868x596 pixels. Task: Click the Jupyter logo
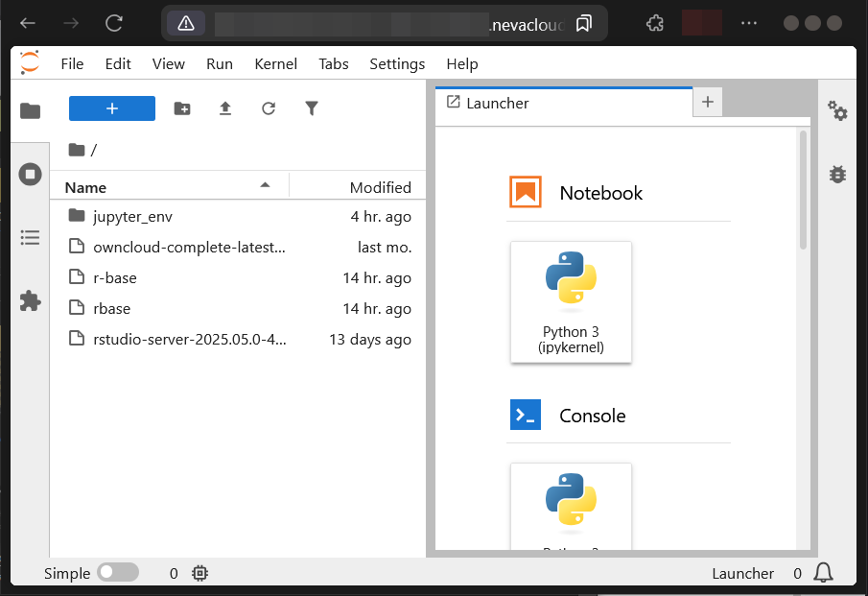(30, 62)
